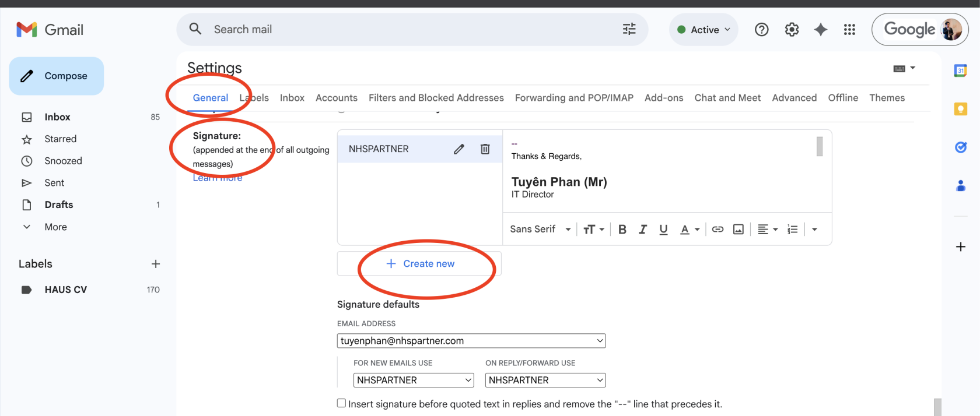The image size is (980, 416).
Task: Open the text color picker
Action: click(x=689, y=230)
